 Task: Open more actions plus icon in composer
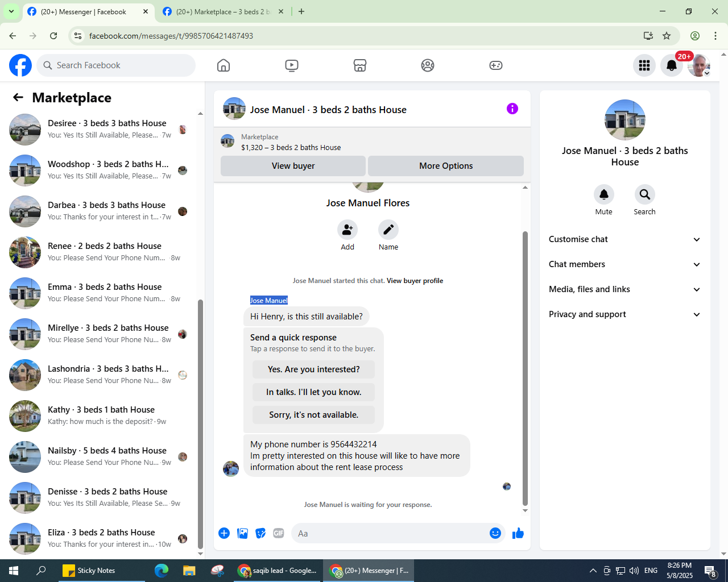tap(224, 533)
